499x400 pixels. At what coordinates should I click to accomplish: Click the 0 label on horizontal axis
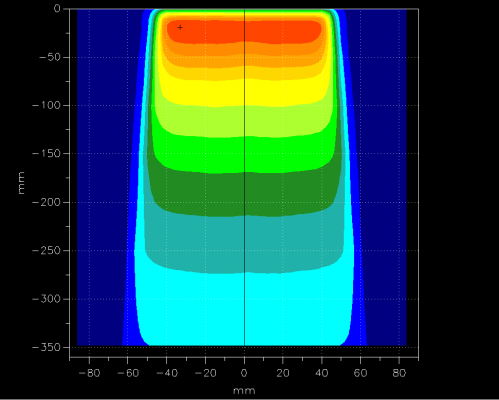[244, 373]
